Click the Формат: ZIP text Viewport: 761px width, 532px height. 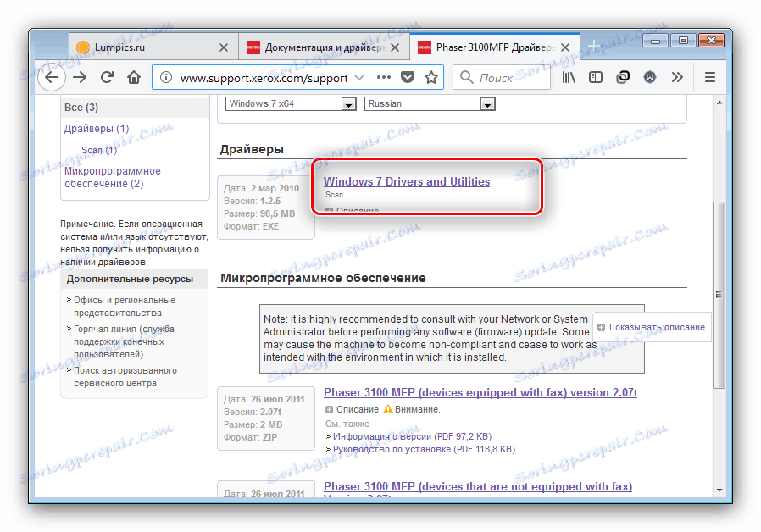(250, 437)
